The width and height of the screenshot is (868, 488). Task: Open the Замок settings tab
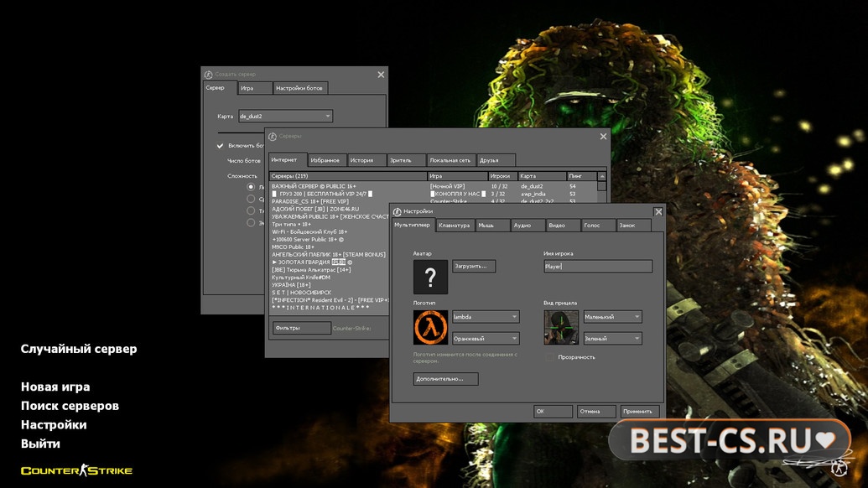pyautogui.click(x=634, y=226)
